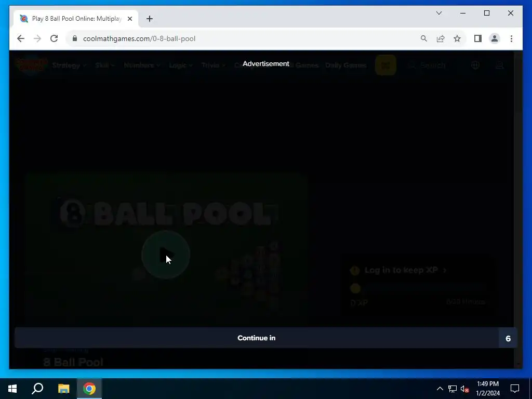Viewport: 532px width, 399px height.
Task: Open the Skill menu
Action: coord(105,65)
